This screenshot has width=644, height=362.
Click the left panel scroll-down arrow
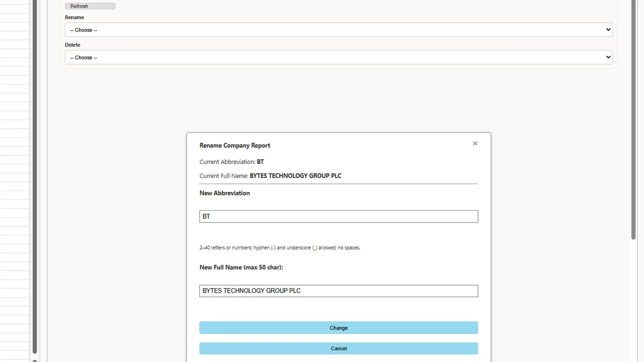point(35,360)
